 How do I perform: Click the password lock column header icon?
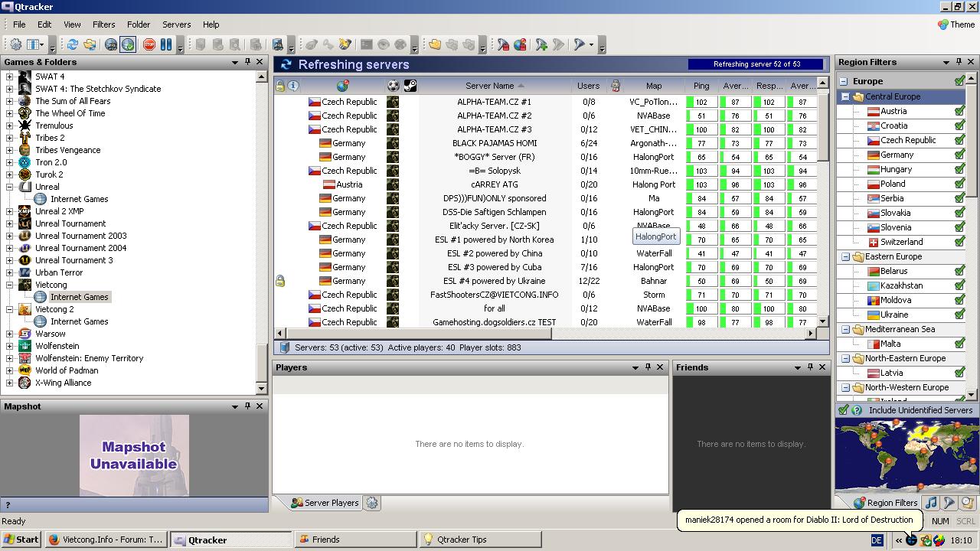pos(280,86)
